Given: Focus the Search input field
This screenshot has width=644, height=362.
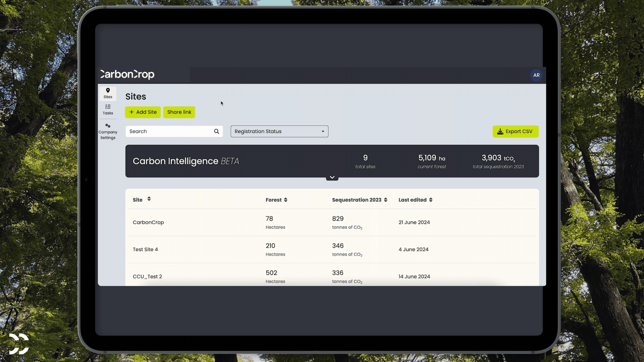Looking at the screenshot, I should tap(169, 131).
